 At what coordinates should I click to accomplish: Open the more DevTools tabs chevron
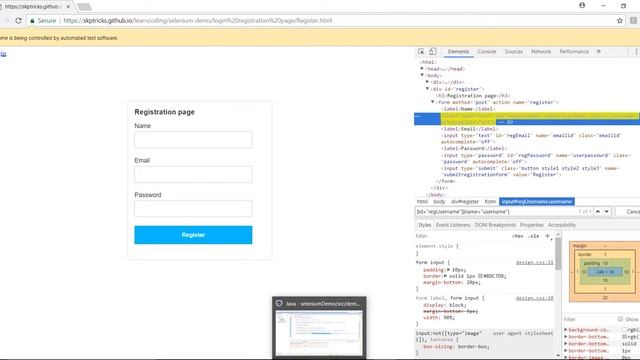[x=599, y=52]
